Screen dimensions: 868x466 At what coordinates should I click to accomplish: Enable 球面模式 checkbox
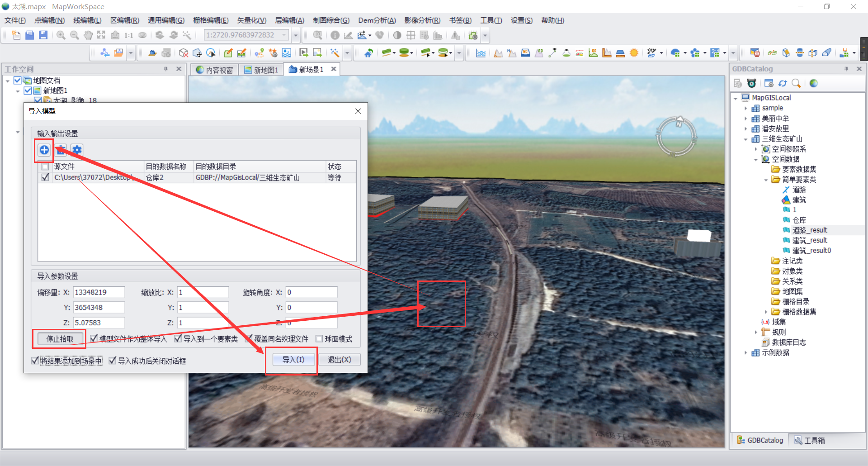320,338
